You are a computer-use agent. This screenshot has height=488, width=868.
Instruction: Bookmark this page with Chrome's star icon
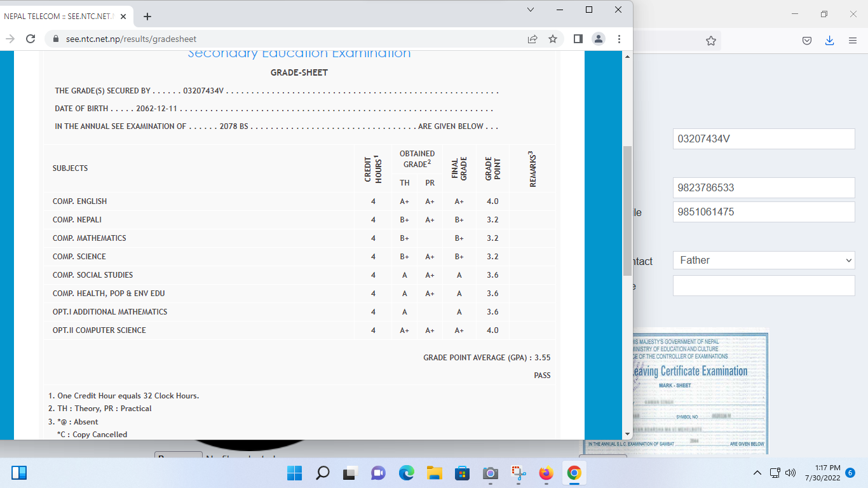[553, 39]
